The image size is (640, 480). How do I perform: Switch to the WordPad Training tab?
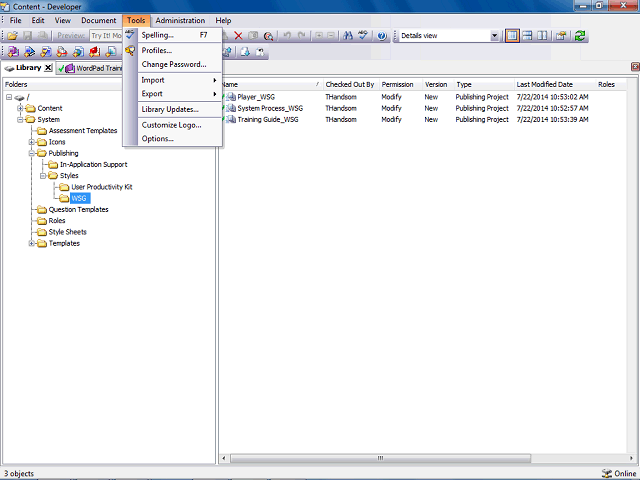(90, 68)
